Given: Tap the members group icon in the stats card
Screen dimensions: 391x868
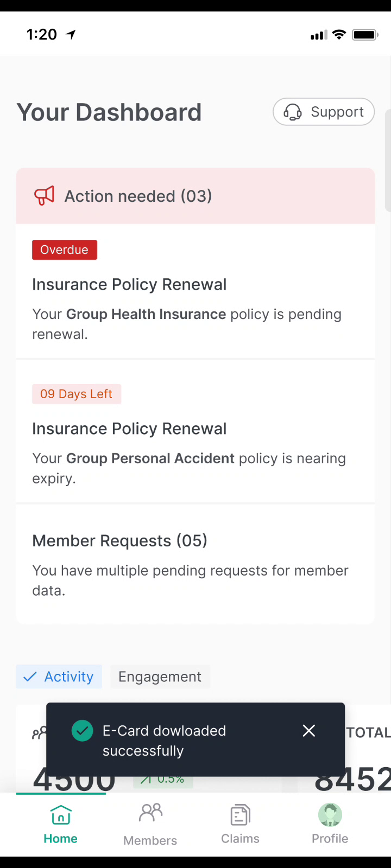Looking at the screenshot, I should click(x=39, y=733).
